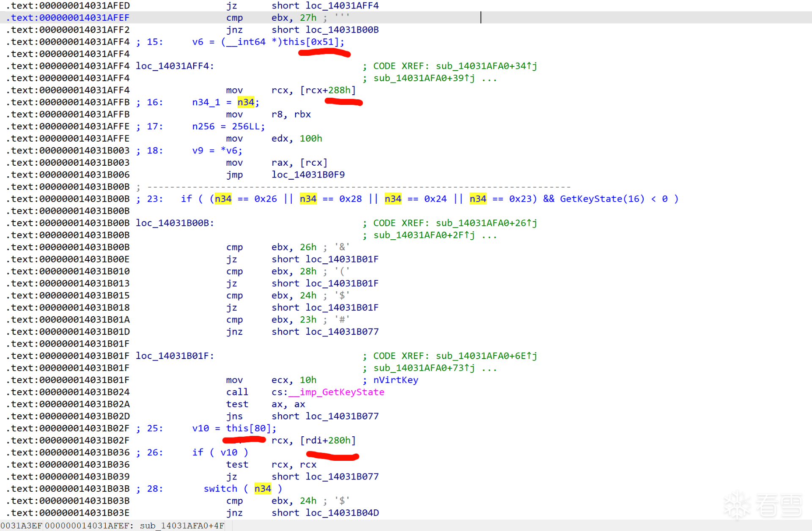
Task: Click loc_14031AFF4 operand in top jz line
Action: point(342,5)
